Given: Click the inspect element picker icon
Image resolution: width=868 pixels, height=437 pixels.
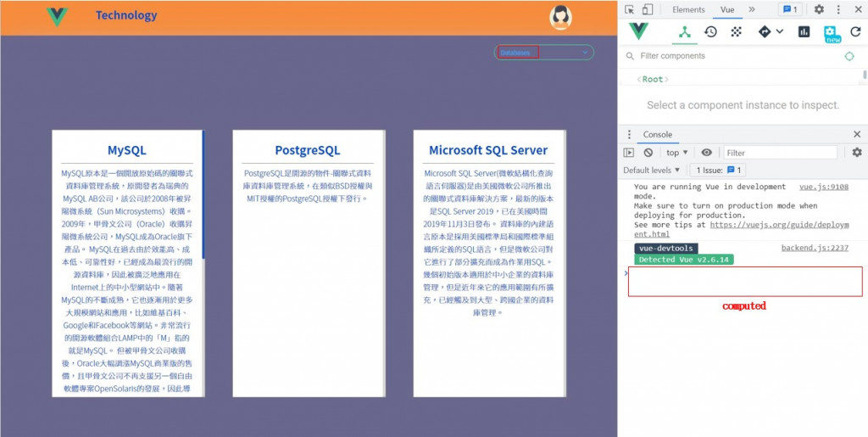Looking at the screenshot, I should 630,9.
